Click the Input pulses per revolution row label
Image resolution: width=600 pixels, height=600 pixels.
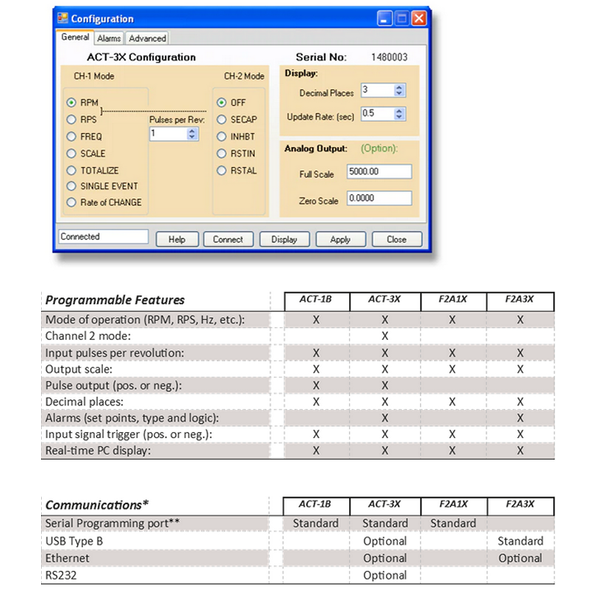click(114, 353)
